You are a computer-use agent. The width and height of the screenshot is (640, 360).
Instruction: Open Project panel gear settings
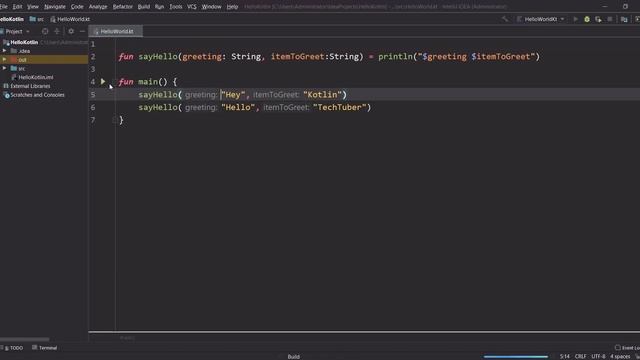[x=71, y=31]
